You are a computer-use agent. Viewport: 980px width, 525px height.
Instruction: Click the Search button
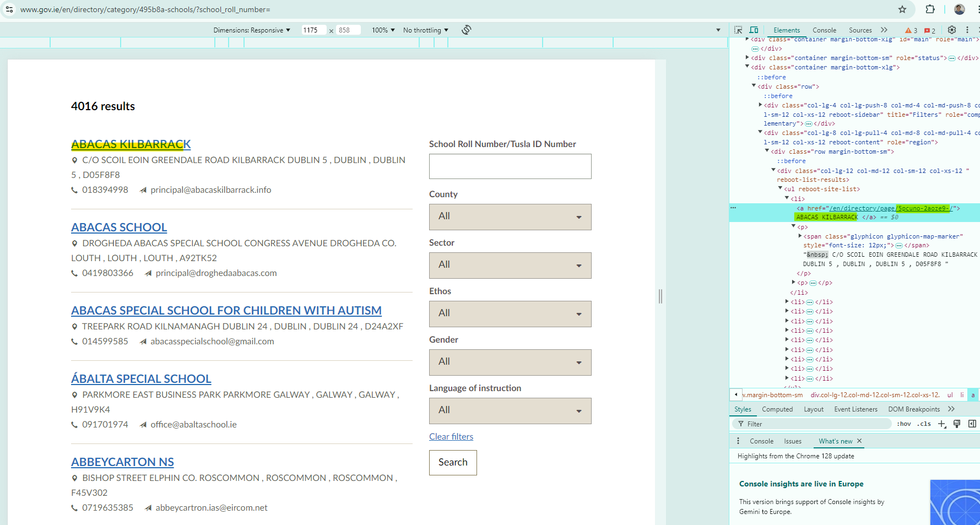pyautogui.click(x=452, y=462)
